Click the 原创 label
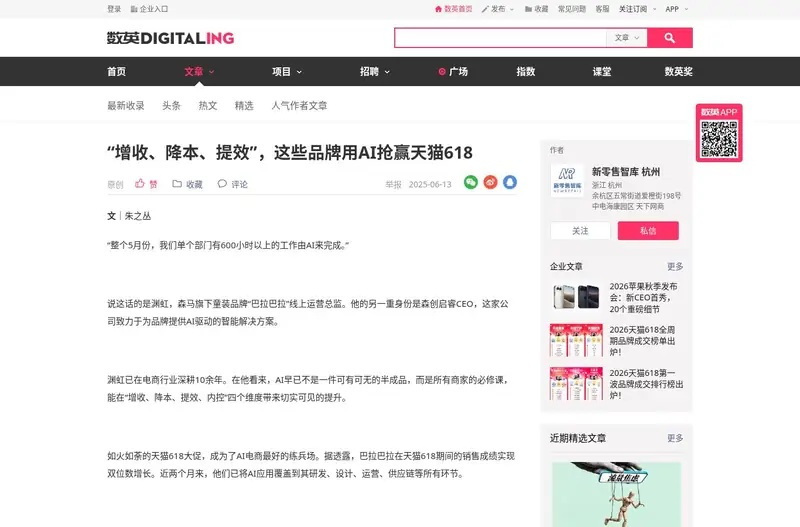Screen dimensions: 800x527 point(115,184)
